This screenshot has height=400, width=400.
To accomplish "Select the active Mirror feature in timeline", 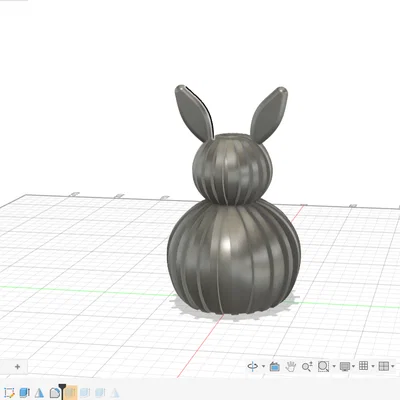I will tap(39, 393).
